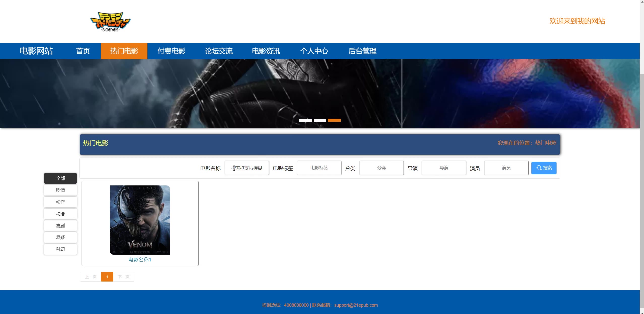Image resolution: width=644 pixels, height=314 pixels.
Task: Filter movies by 科幻 category
Action: (60, 249)
